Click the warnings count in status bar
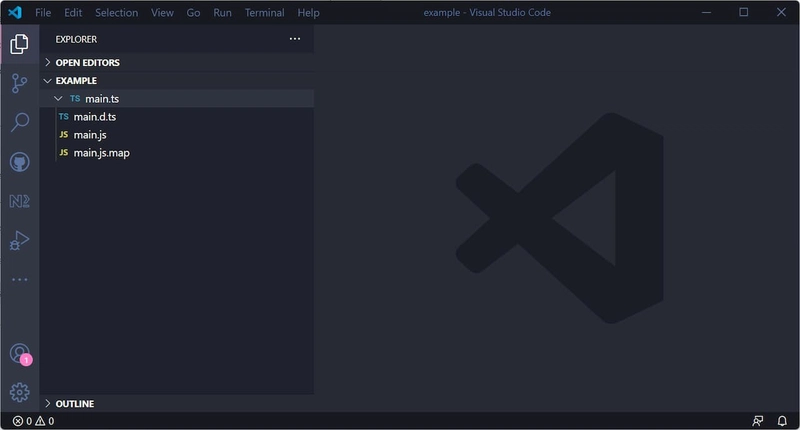The image size is (800, 430). point(44,421)
